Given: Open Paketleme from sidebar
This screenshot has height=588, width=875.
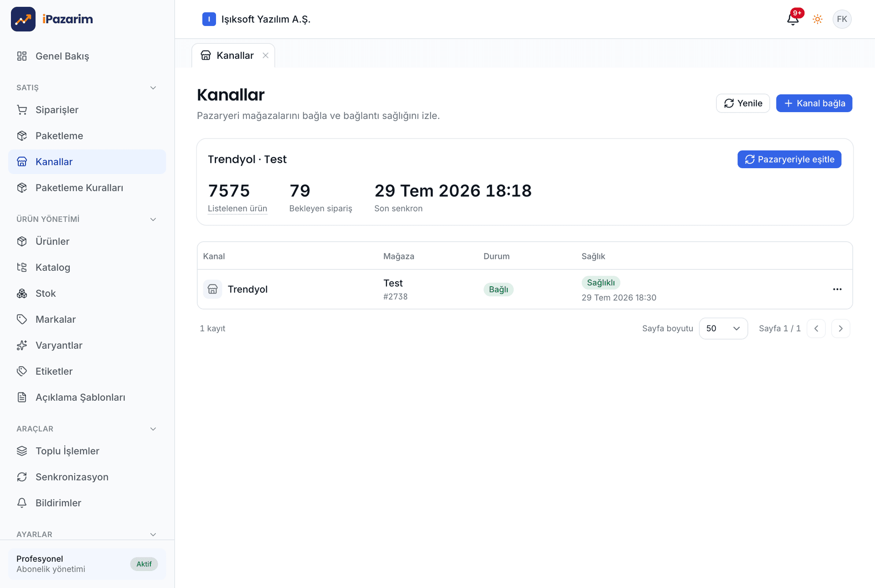Looking at the screenshot, I should [x=87, y=136].
